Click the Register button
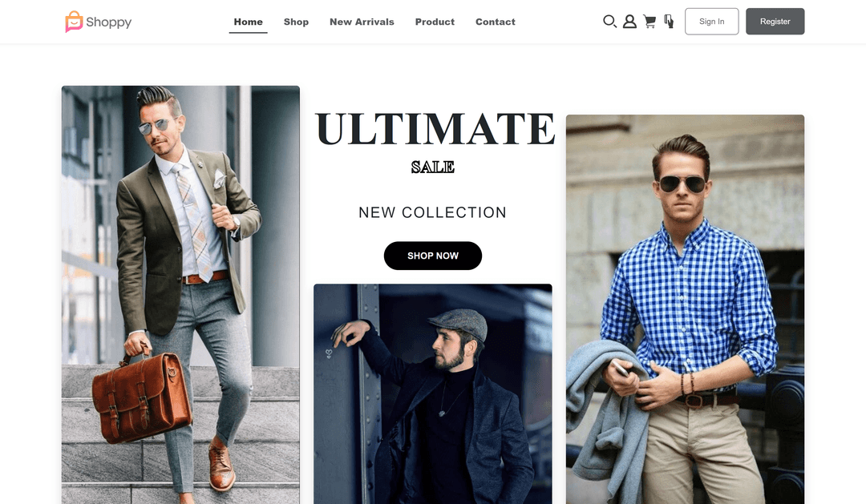Viewport: 866px width, 504px height. (775, 22)
